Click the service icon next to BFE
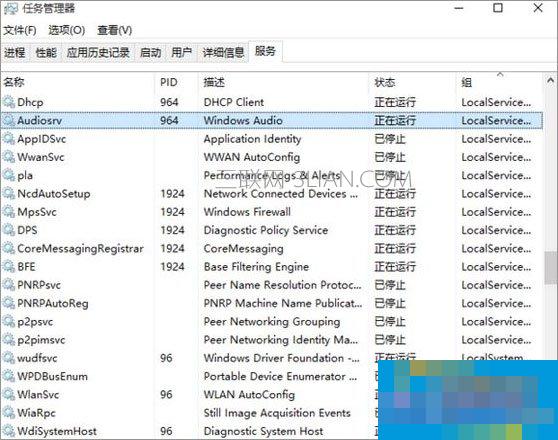Viewport: 558px width, 440px height. point(9,267)
